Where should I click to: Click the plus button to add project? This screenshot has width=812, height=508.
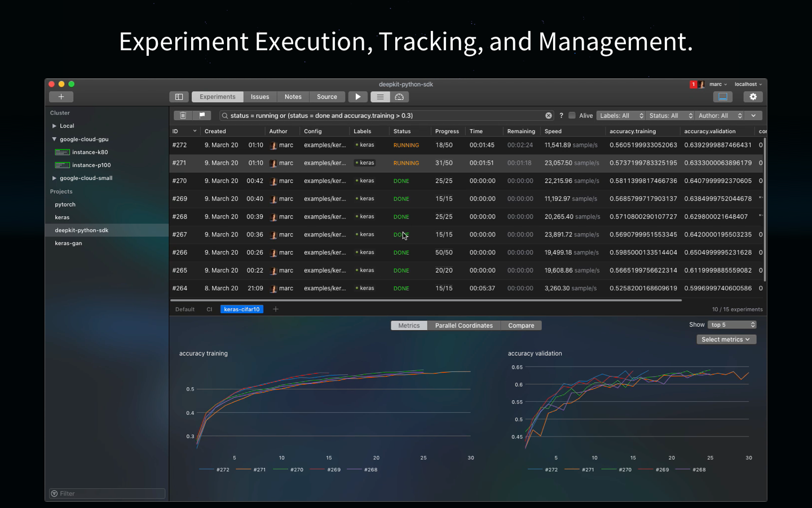[61, 97]
